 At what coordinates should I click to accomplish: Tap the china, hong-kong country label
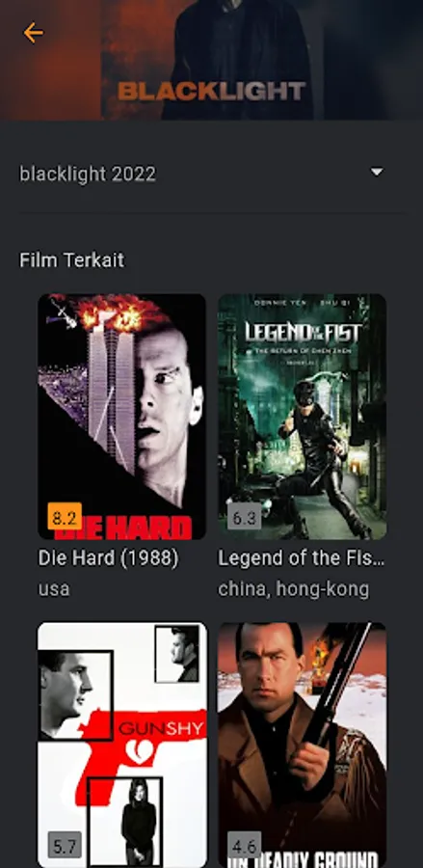coord(293,589)
